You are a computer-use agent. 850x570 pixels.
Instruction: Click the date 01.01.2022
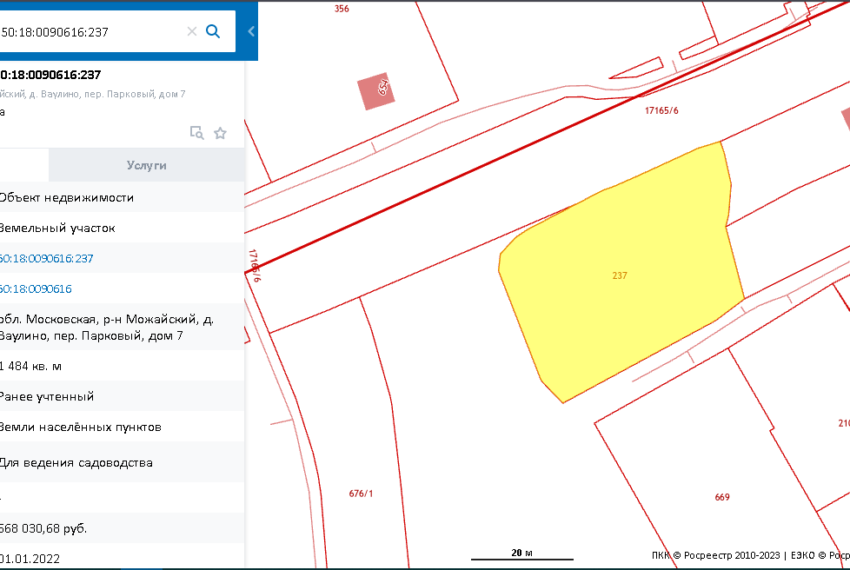pos(30,559)
